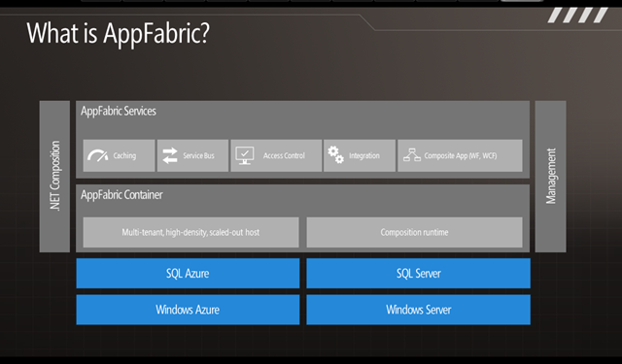Click the .NET Composition vertical bar

point(54,177)
